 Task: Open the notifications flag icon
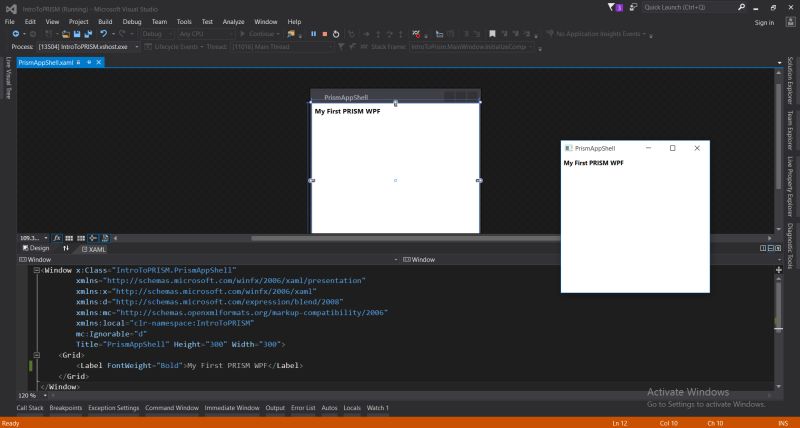[x=611, y=7]
